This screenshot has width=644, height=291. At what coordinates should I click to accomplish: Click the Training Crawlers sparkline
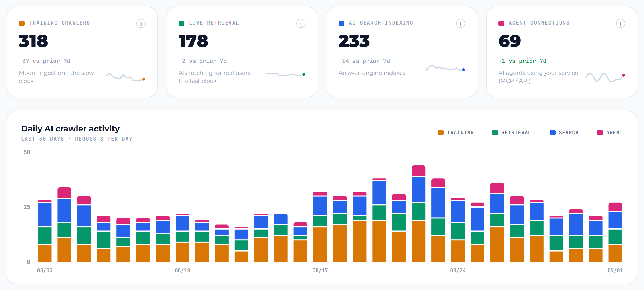click(126, 77)
